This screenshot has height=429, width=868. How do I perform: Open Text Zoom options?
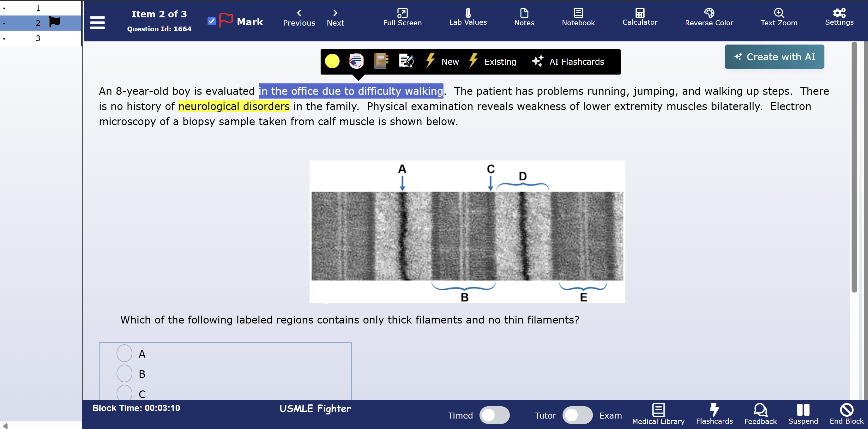point(779,17)
